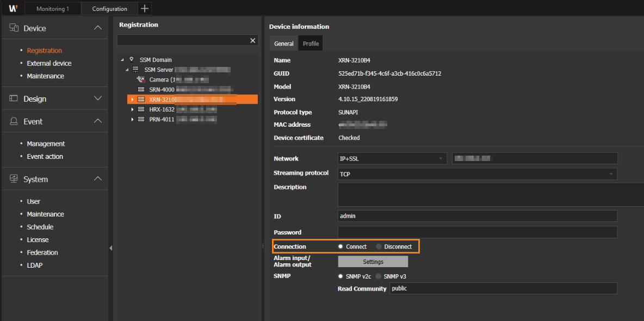Click the SSM Server icon in tree
644x321 pixels.
[x=136, y=70]
